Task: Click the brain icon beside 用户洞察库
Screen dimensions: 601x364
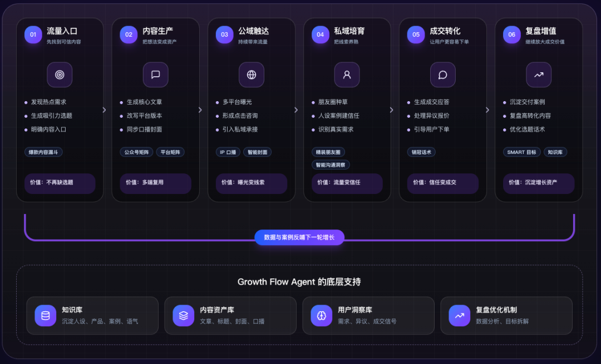Action: (x=321, y=316)
